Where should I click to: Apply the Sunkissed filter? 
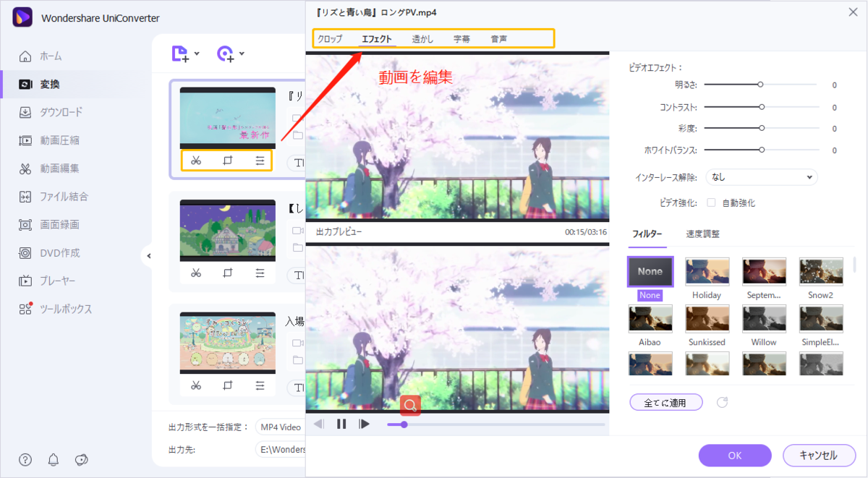[707, 319]
